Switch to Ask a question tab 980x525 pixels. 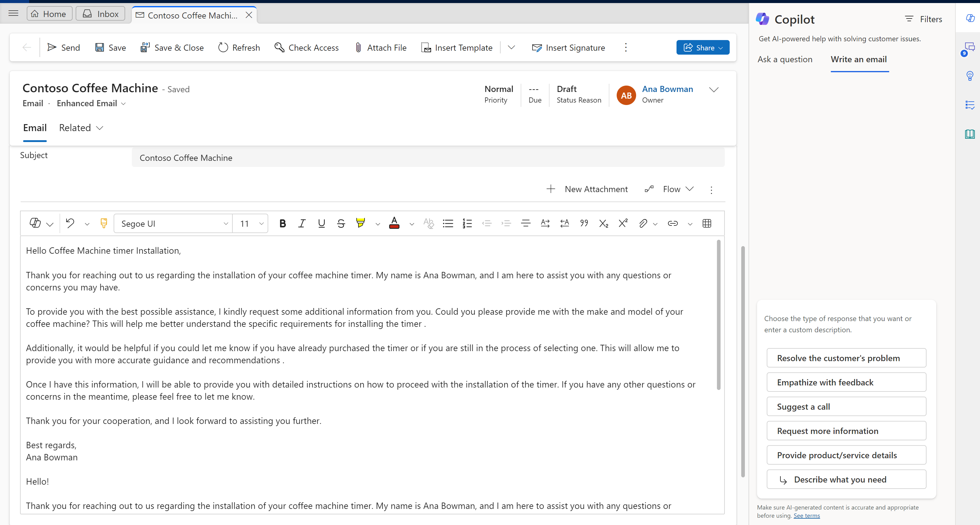(x=785, y=59)
